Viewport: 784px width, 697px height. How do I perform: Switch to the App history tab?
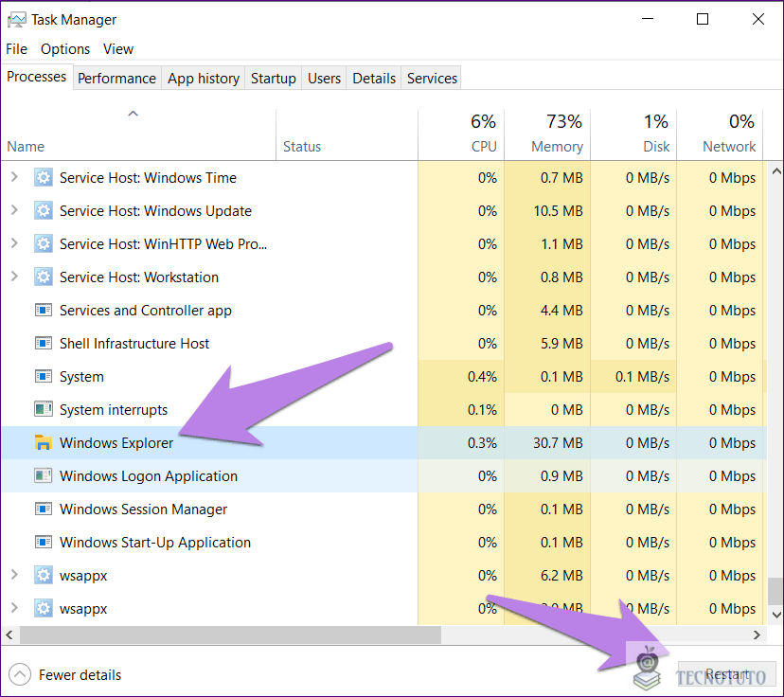pyautogui.click(x=204, y=79)
